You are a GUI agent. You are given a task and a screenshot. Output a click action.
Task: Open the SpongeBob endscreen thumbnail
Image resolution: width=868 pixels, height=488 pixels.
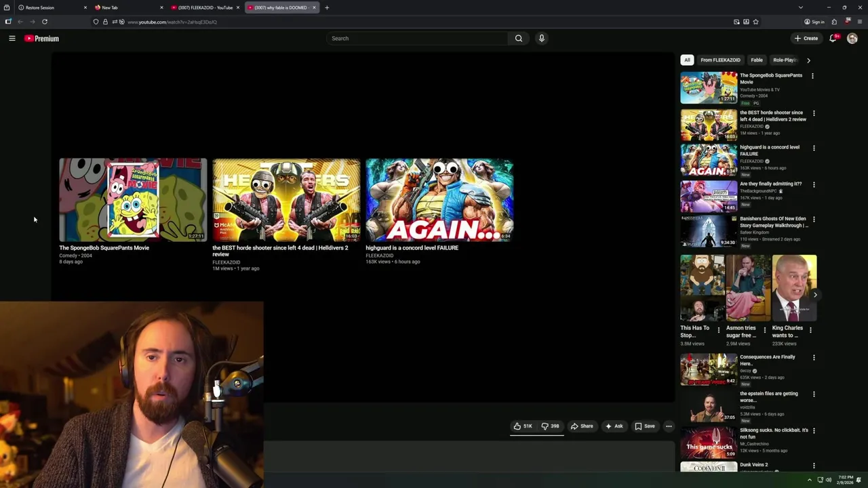click(x=133, y=200)
